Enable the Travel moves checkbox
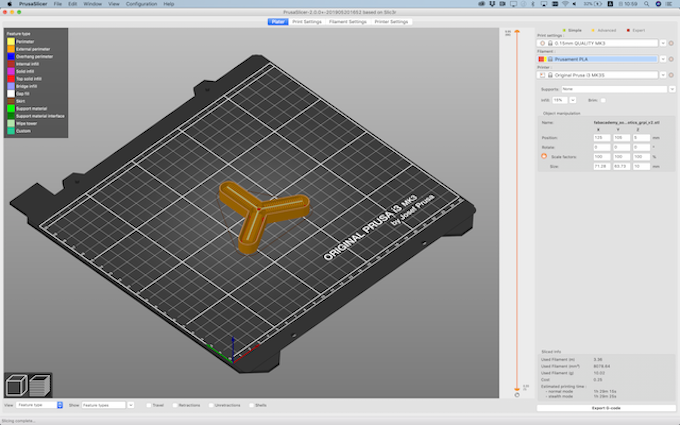 click(x=148, y=405)
